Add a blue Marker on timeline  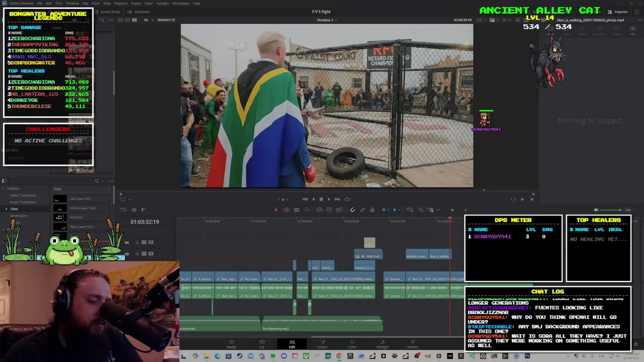pos(394,210)
